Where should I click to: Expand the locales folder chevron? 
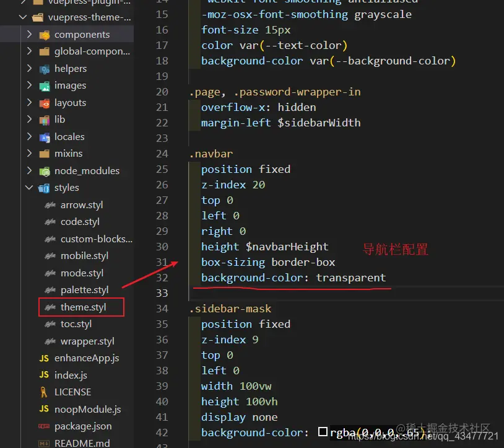click(x=29, y=136)
